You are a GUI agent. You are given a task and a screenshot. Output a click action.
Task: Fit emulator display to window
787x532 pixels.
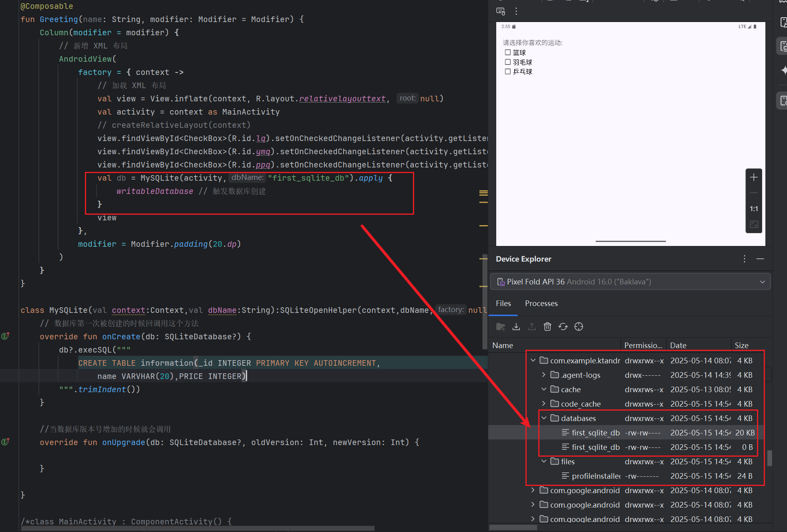point(754,224)
